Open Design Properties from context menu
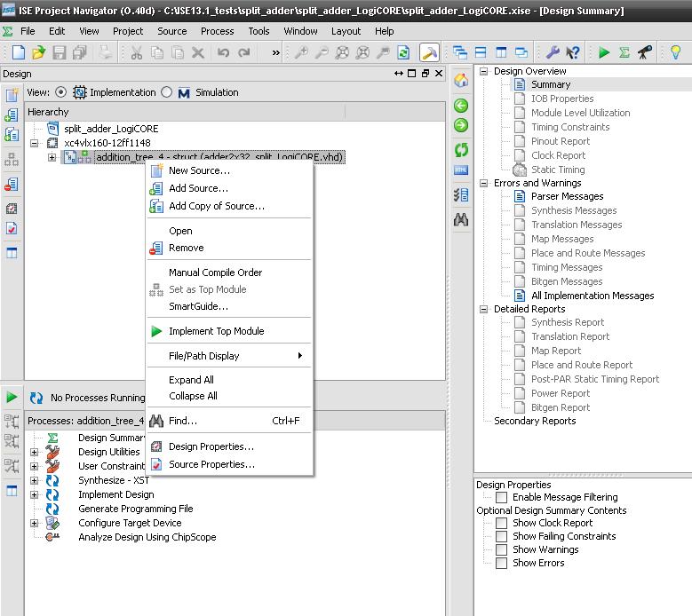 [x=229, y=446]
